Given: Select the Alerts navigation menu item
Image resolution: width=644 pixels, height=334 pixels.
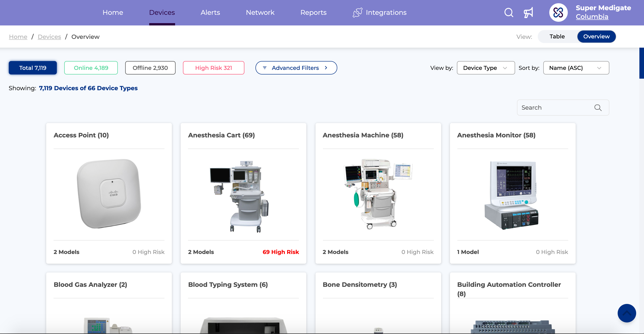Looking at the screenshot, I should click(x=210, y=12).
